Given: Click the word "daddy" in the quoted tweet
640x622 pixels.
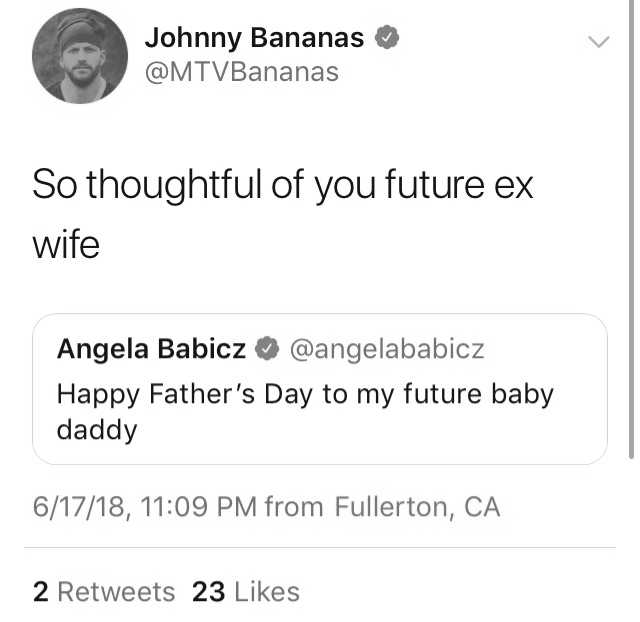Looking at the screenshot, I should (97, 431).
